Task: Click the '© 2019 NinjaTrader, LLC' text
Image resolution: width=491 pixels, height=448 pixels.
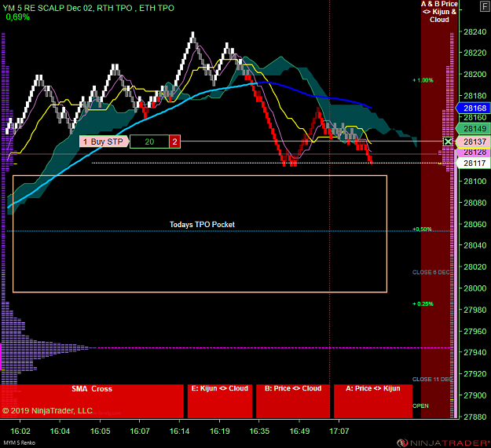Action: pos(47,411)
